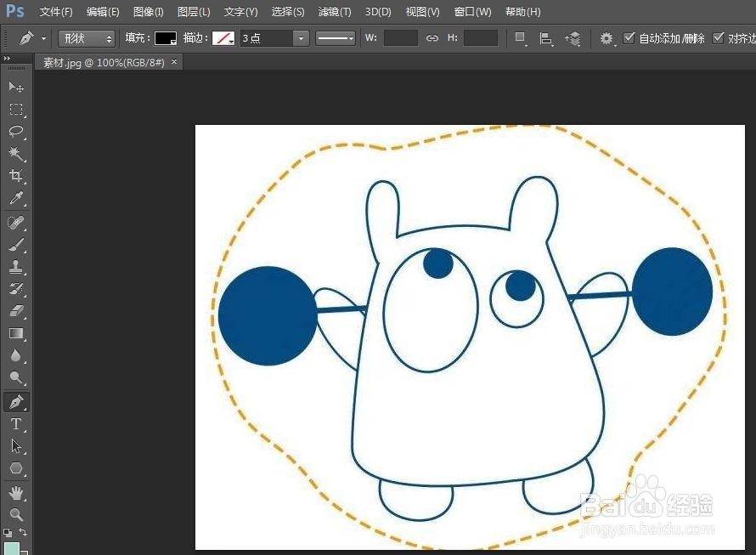Open the 图像(I) menu

[x=148, y=12]
